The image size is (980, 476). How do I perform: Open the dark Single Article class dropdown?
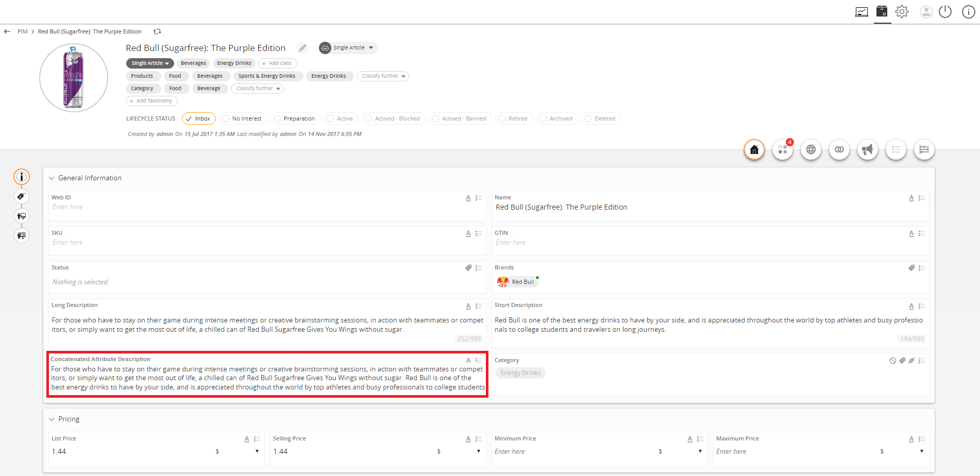(x=150, y=63)
